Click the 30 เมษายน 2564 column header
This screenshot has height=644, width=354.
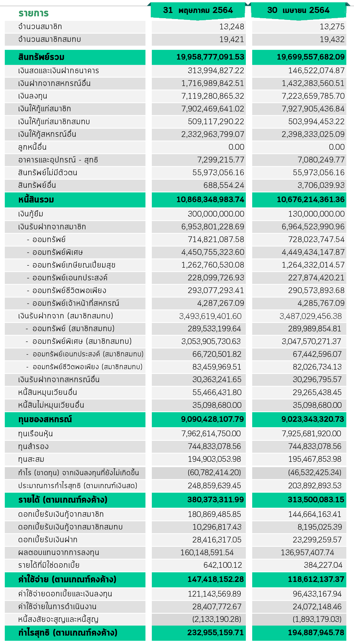298,10
